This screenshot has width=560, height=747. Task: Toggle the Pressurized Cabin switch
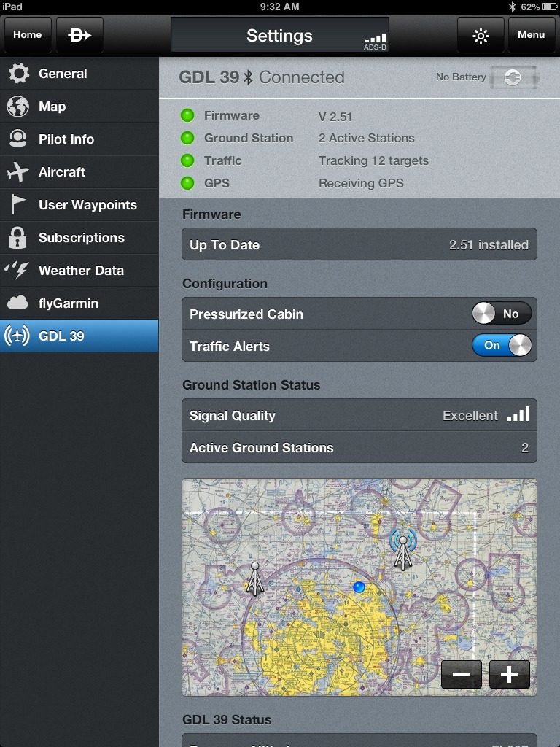tap(502, 314)
